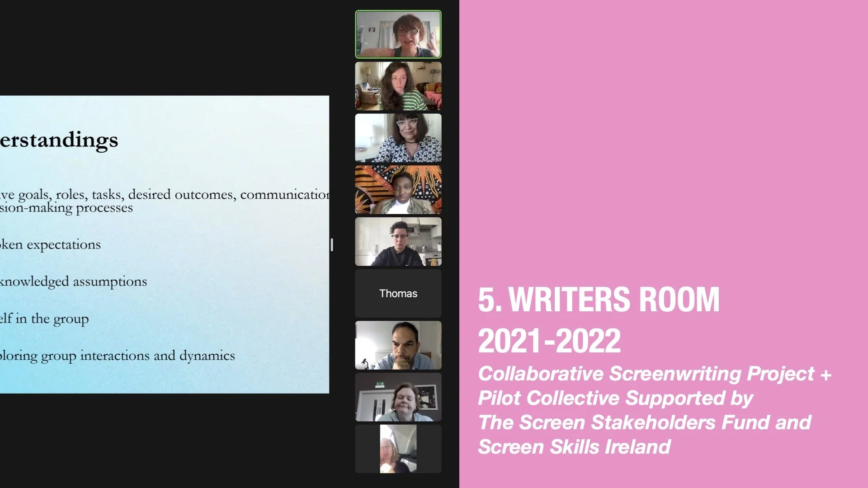Viewport: 868px width, 488px height.
Task: Select the tile below green exit sign
Action: tap(398, 397)
